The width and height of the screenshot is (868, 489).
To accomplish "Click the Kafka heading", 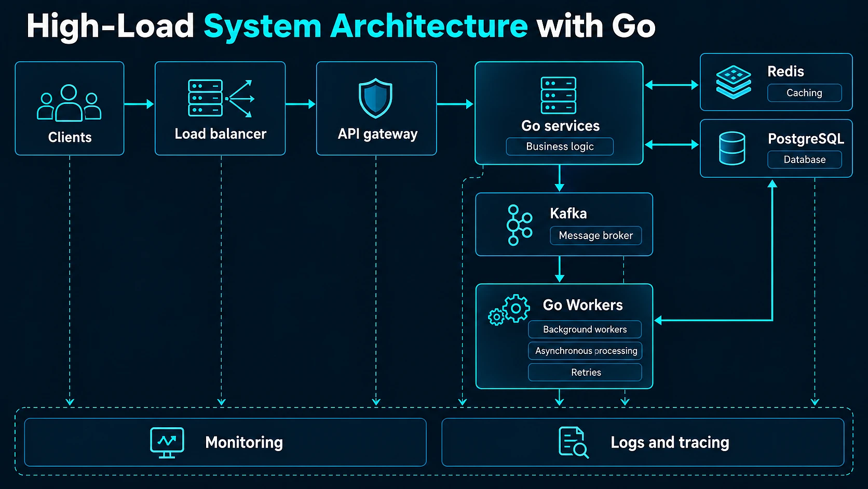I will (x=568, y=214).
